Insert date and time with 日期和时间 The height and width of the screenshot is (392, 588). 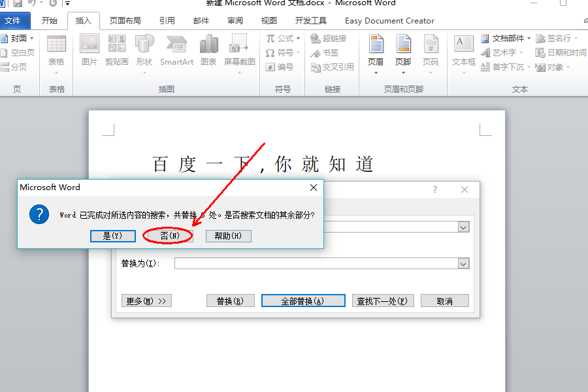pyautogui.click(x=561, y=52)
